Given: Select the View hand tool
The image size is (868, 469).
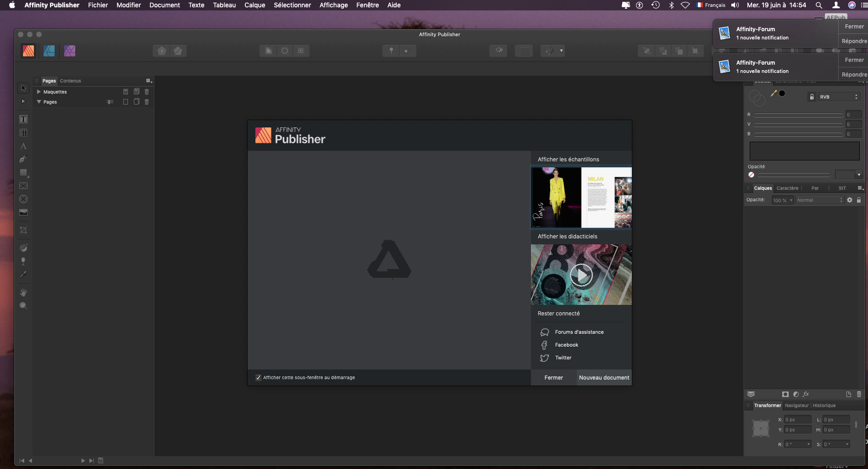Looking at the screenshot, I should [x=23, y=292].
